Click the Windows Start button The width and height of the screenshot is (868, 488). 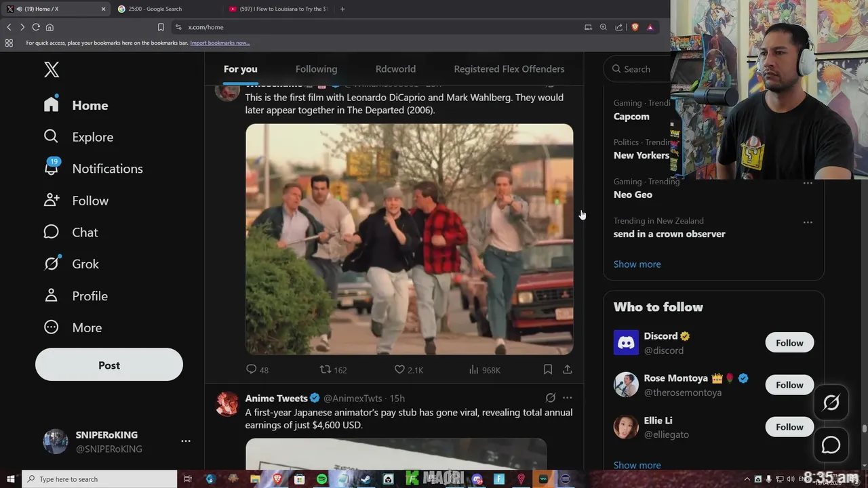(10, 479)
